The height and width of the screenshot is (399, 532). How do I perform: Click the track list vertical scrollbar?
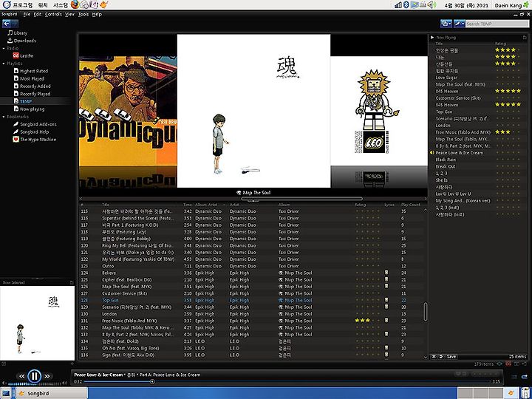click(x=425, y=312)
